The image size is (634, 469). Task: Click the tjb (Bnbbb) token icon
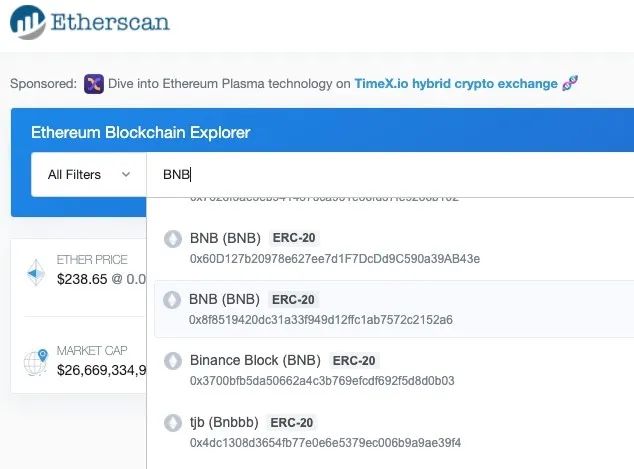click(x=171, y=423)
